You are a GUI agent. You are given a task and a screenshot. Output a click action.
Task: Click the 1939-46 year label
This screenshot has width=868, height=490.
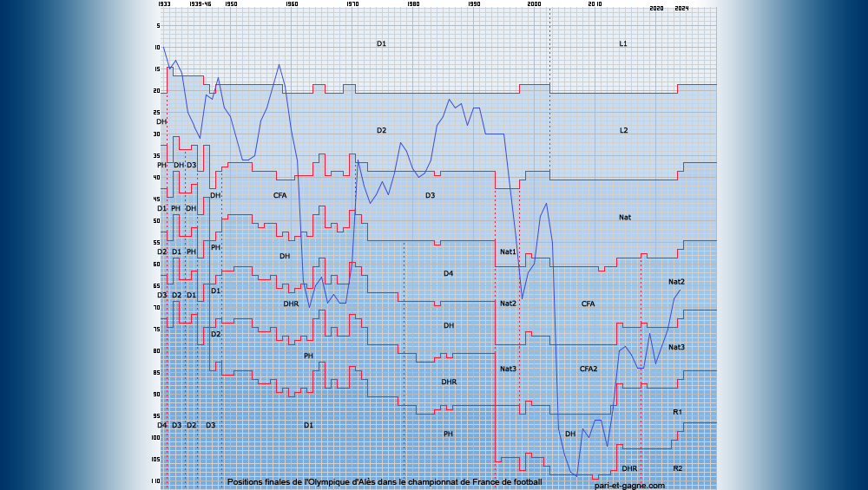click(x=200, y=3)
